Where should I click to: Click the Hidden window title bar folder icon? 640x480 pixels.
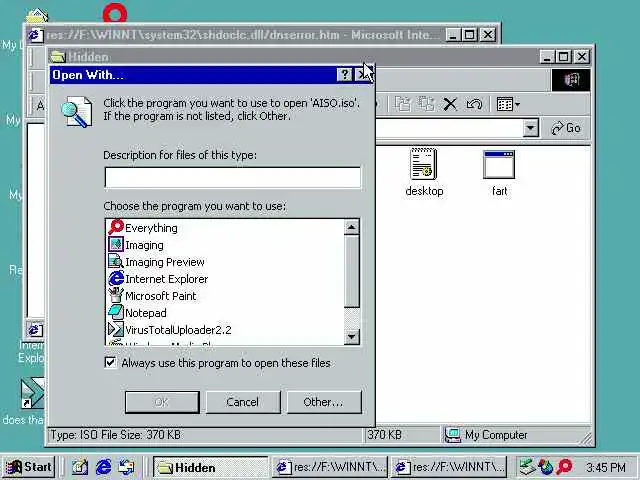point(58,56)
